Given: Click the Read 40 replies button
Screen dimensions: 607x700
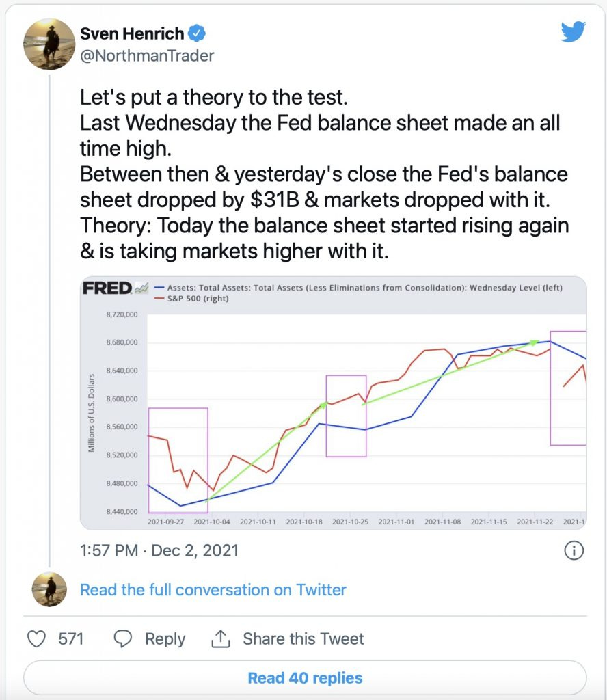Looking at the screenshot, I should (305, 677).
